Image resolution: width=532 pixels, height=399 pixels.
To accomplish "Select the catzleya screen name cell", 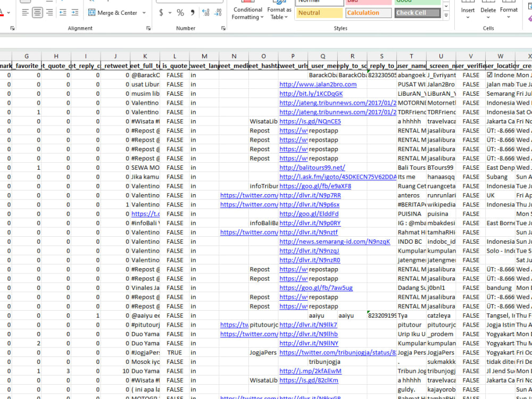I will (x=441, y=315).
